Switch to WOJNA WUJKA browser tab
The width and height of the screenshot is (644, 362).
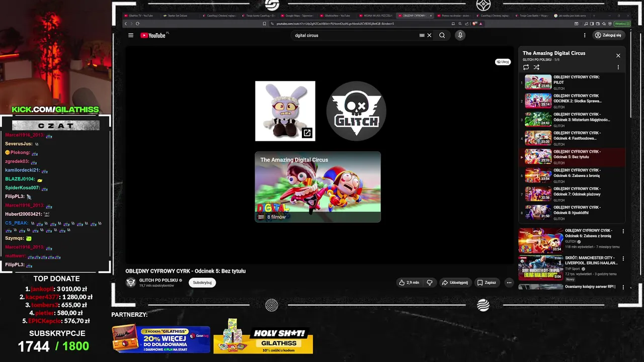(376, 16)
